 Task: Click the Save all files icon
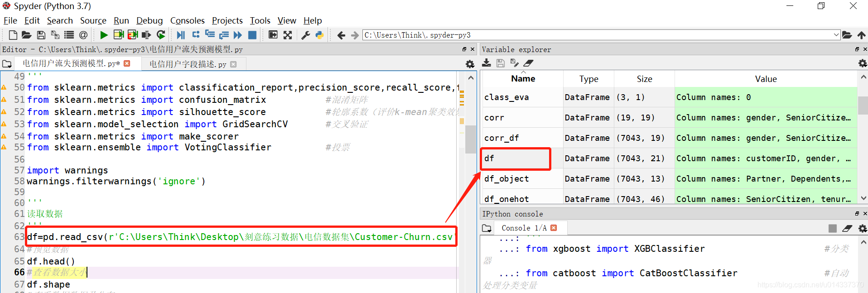coord(55,35)
